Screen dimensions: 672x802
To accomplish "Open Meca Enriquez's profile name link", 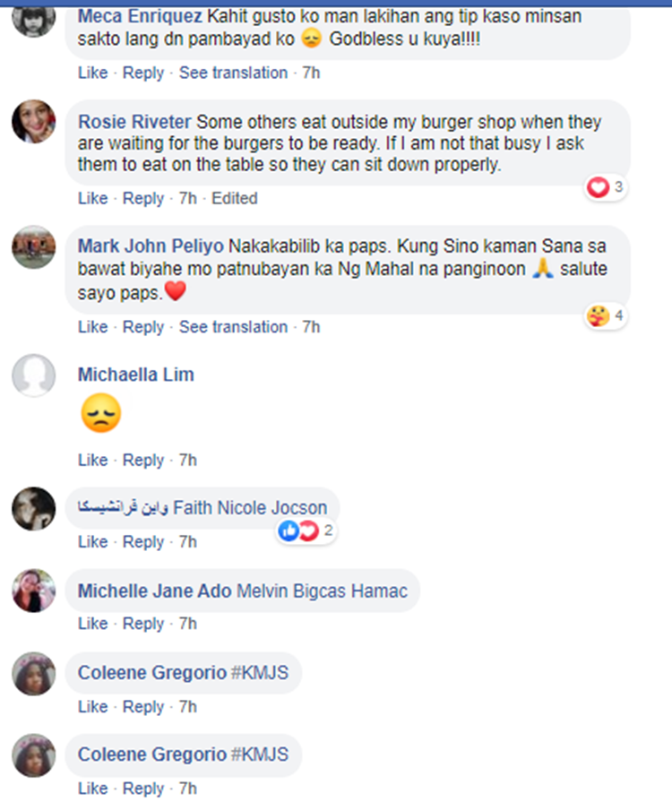I will click(x=140, y=16).
